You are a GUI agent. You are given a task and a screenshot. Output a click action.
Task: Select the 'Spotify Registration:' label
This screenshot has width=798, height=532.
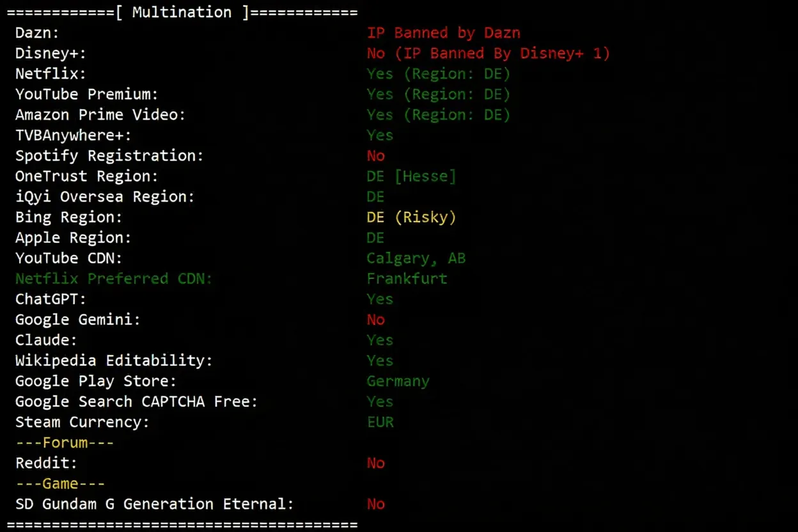[109, 155]
